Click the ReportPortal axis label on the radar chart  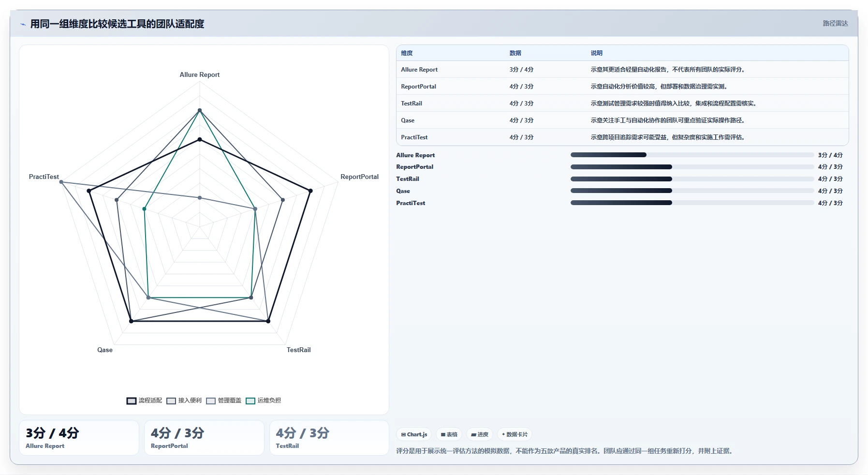coord(359,177)
